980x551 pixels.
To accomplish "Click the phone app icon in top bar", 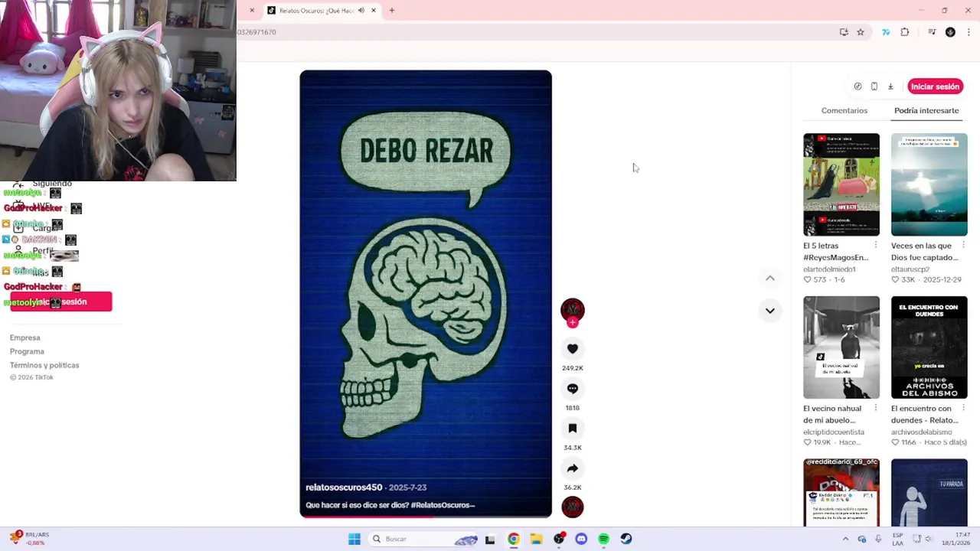I will 874,86.
